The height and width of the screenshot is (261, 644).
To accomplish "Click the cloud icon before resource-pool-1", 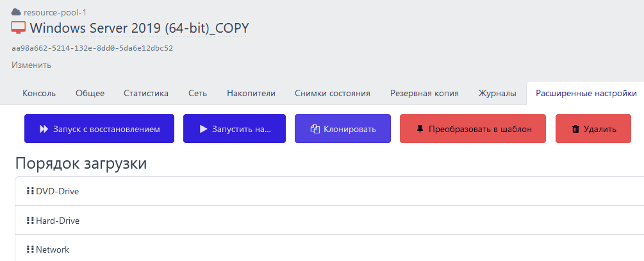I will [16, 12].
